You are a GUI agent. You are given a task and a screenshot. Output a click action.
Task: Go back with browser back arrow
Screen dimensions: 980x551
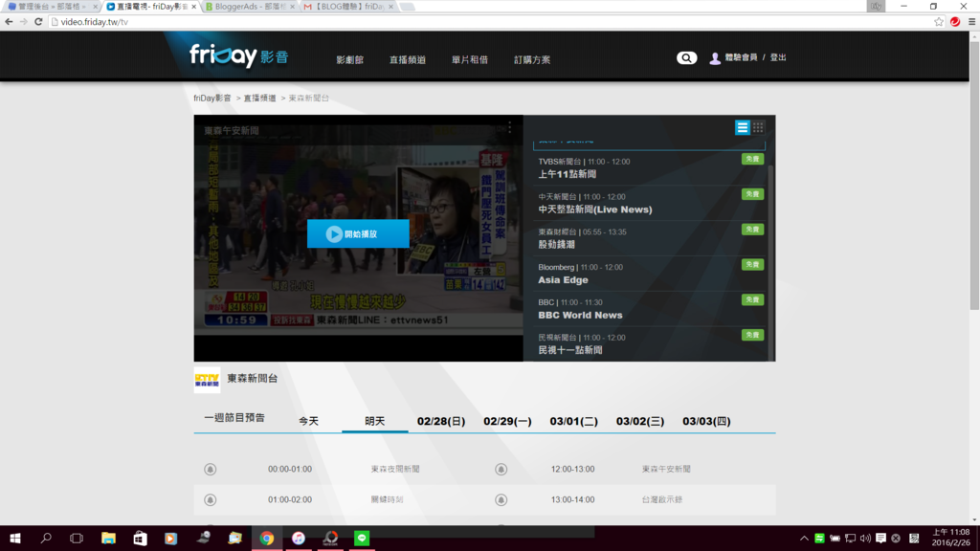click(9, 22)
